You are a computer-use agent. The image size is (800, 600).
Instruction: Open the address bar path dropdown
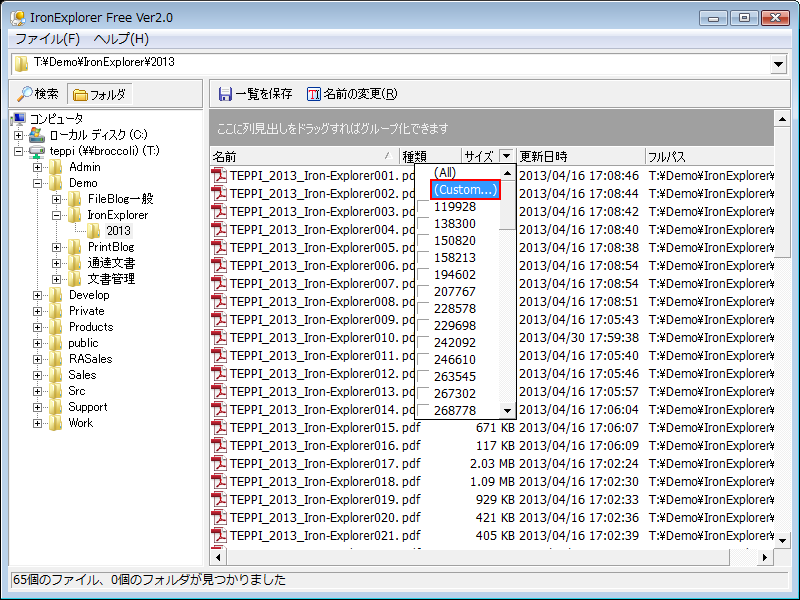pos(779,64)
